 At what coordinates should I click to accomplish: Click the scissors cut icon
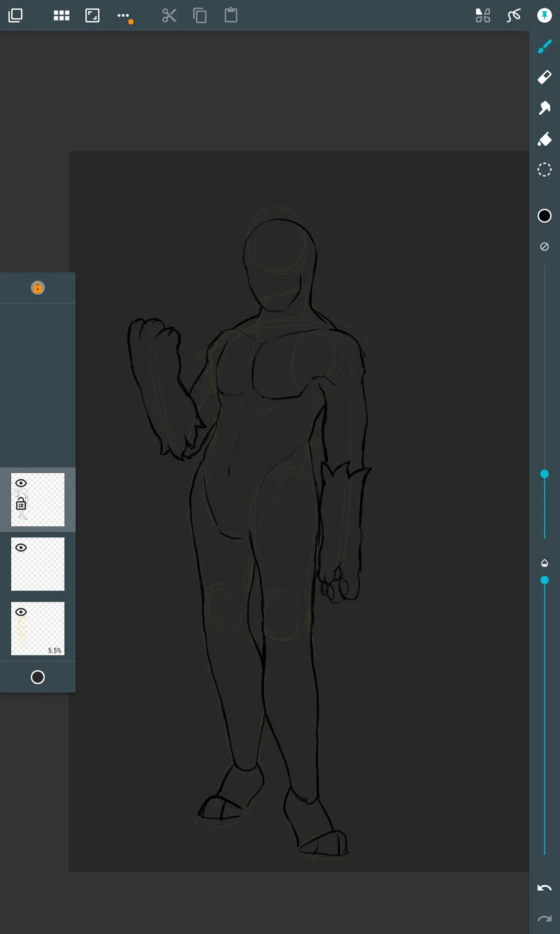pyautogui.click(x=169, y=16)
